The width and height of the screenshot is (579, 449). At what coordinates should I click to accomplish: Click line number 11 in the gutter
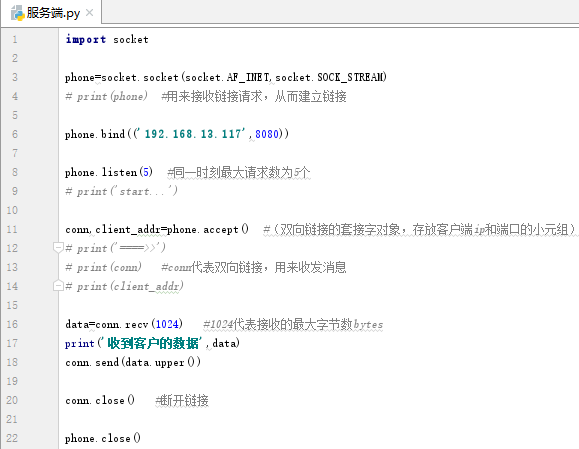pyautogui.click(x=12, y=229)
